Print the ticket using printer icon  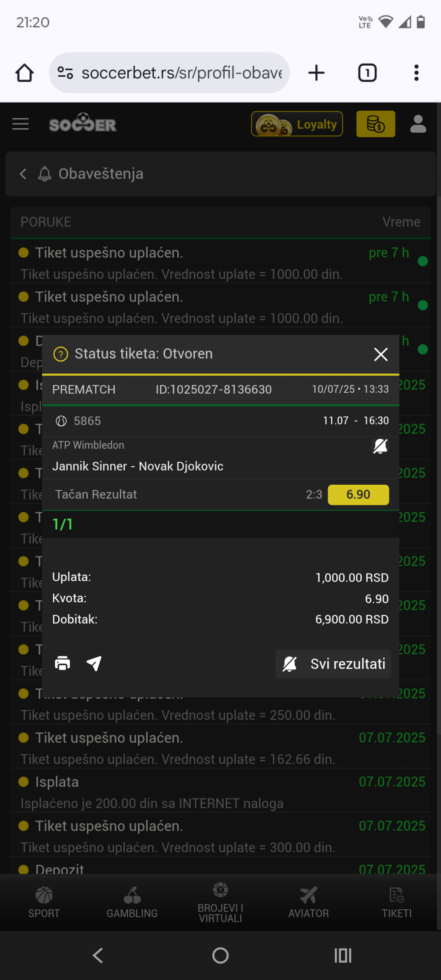click(62, 663)
